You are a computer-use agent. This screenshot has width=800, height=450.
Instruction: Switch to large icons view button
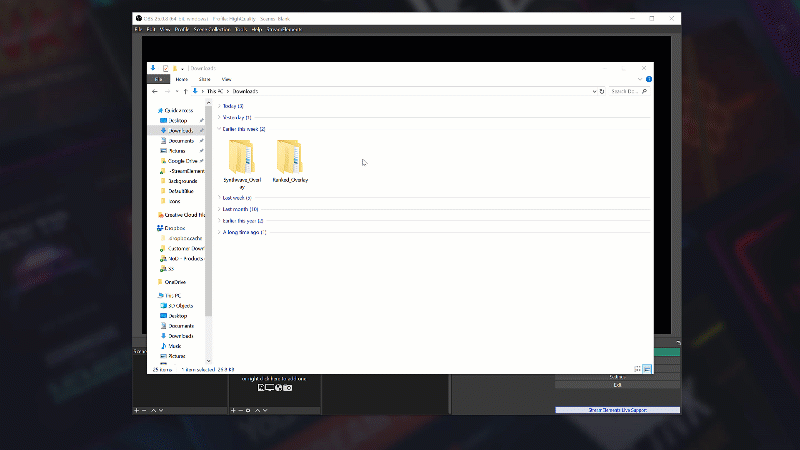647,369
